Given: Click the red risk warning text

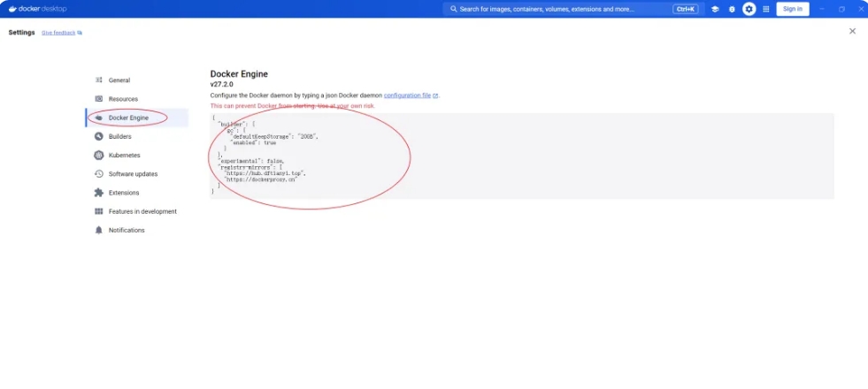Looking at the screenshot, I should [293, 106].
